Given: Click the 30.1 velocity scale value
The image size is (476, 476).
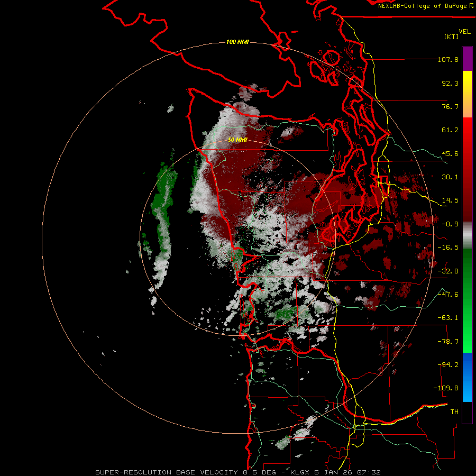Looking at the screenshot, I should tap(450, 177).
